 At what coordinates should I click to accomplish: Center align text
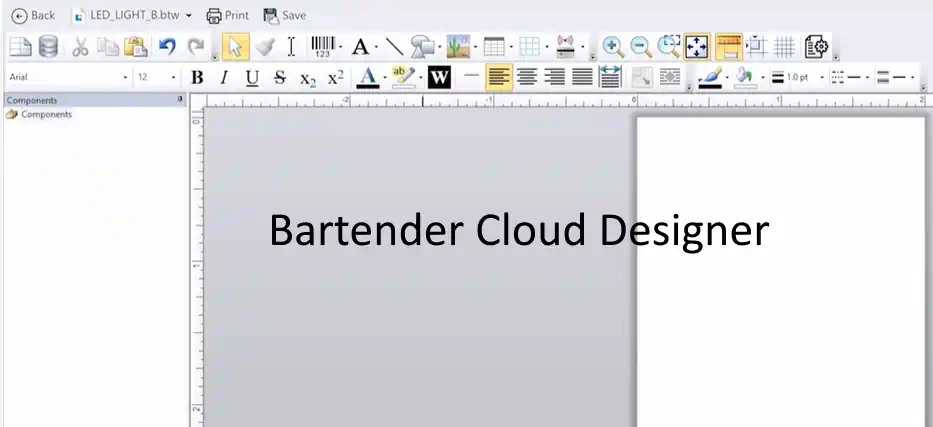pos(527,77)
